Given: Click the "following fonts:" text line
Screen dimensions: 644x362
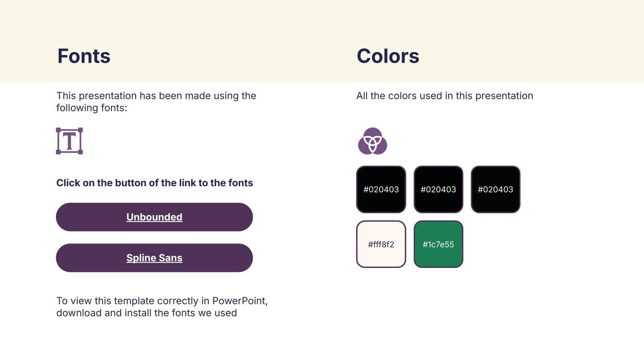Looking at the screenshot, I should click(x=91, y=108).
